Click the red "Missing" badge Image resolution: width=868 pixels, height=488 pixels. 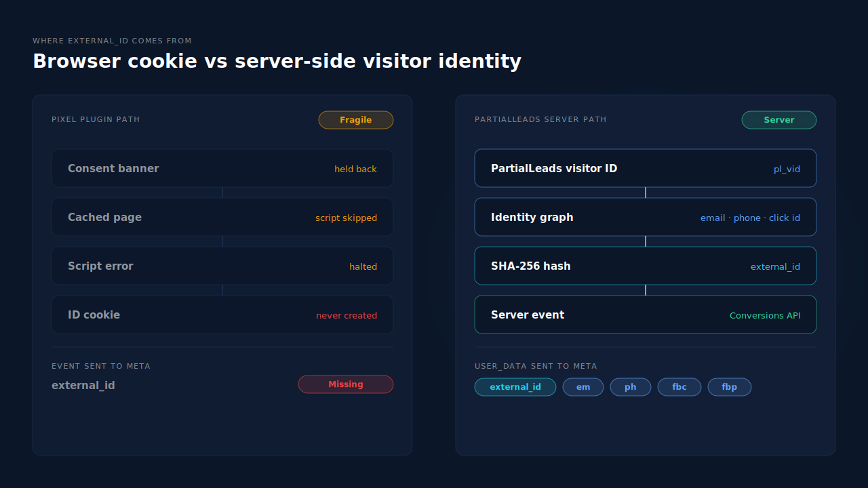[x=346, y=384]
